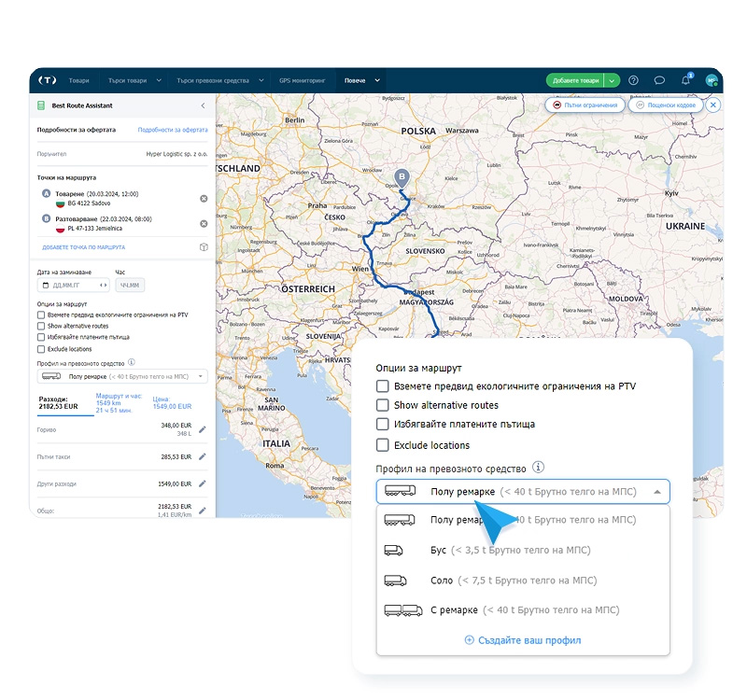Choose the С ремарке (< 40 t) vehicle profile
This screenshot has width=747, height=700.
[523, 610]
